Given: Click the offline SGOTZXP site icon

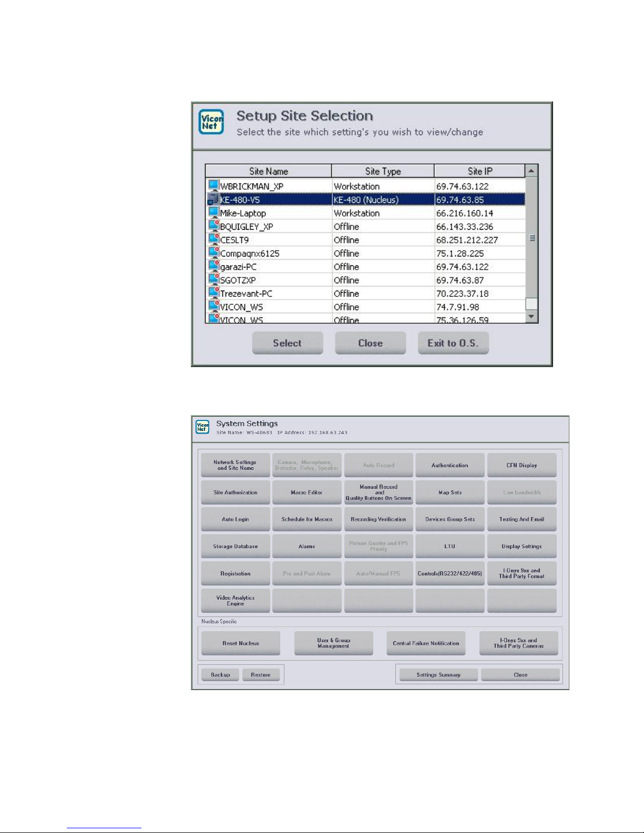Looking at the screenshot, I should point(213,280).
